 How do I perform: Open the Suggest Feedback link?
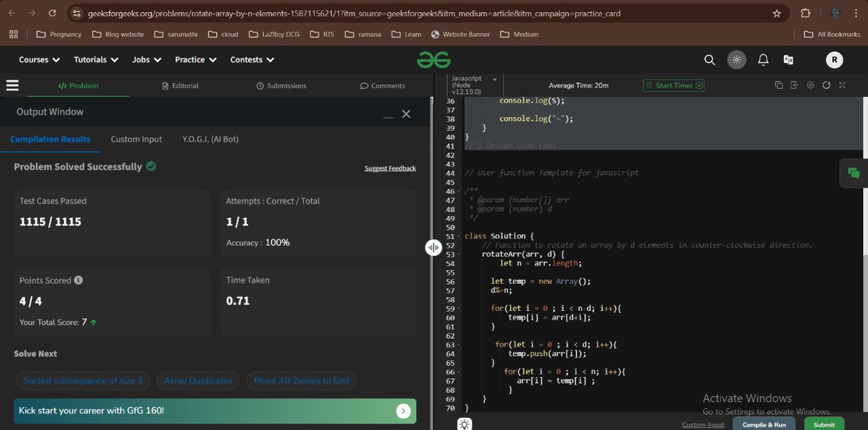[x=391, y=168]
